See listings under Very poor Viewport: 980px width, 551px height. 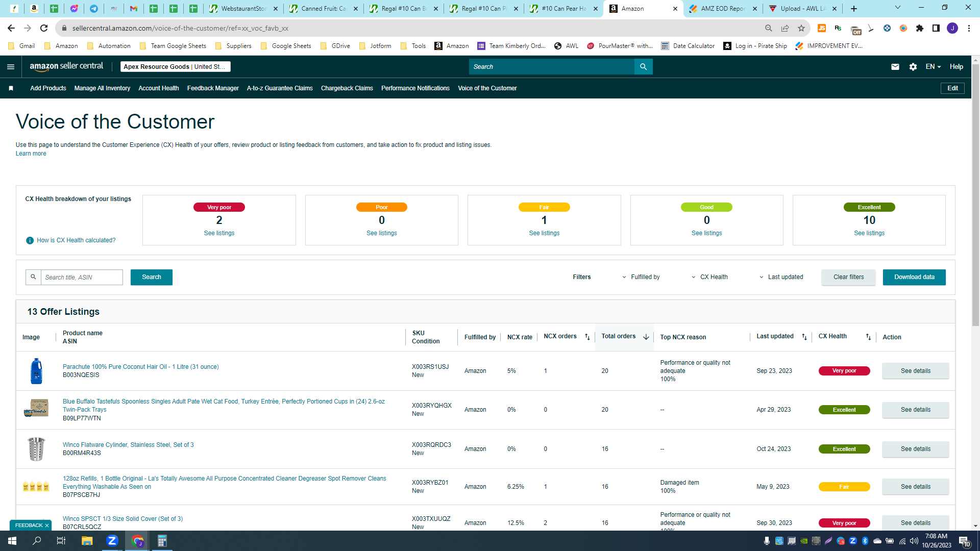(219, 233)
